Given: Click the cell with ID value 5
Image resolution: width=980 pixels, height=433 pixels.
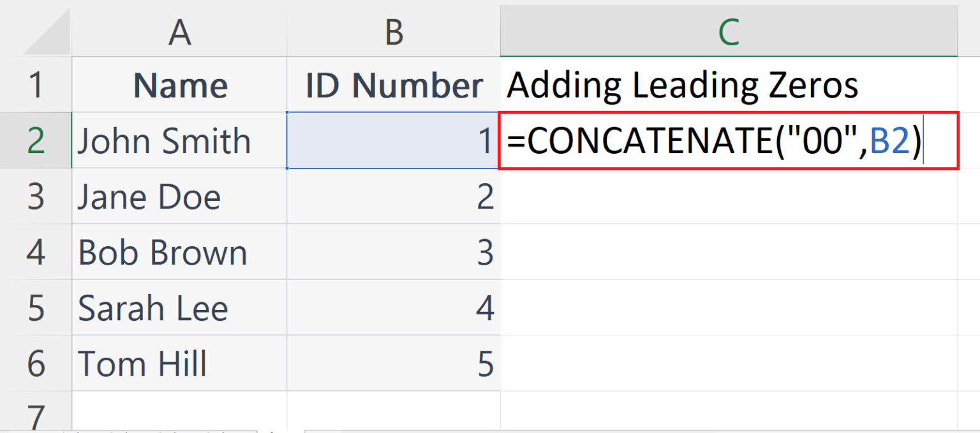Looking at the screenshot, I should (394, 363).
